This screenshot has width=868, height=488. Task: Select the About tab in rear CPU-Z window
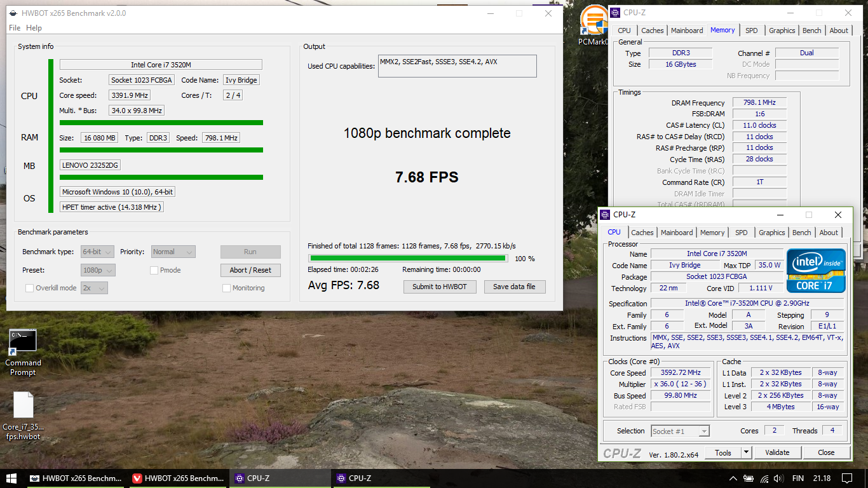[839, 30]
